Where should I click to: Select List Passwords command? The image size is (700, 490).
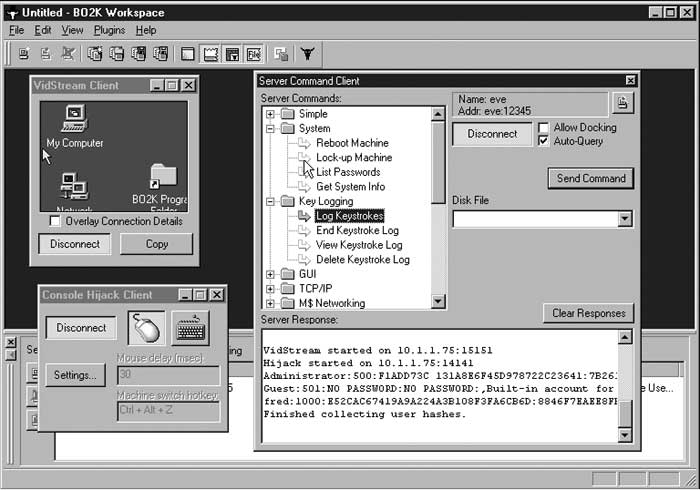pos(348,172)
